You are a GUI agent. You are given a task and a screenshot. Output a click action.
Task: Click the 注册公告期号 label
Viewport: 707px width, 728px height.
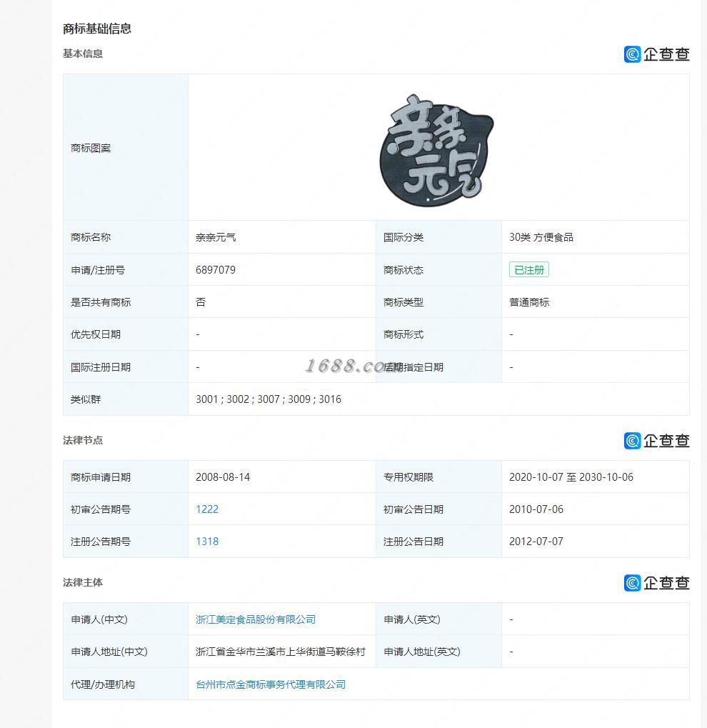(101, 542)
